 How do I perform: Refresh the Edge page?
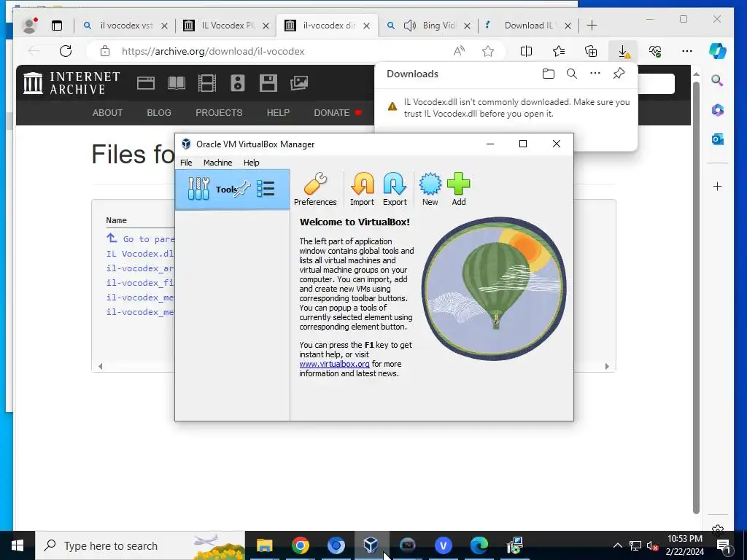(66, 51)
